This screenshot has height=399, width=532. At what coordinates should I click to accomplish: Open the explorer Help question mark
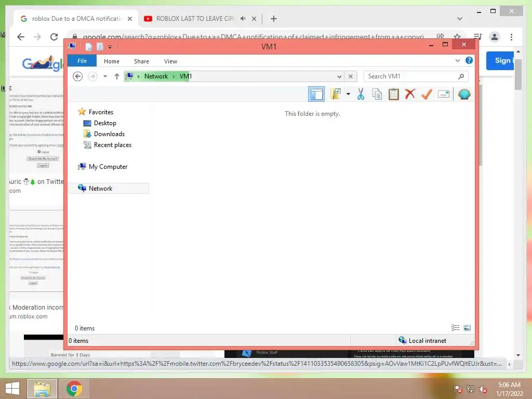(x=469, y=60)
